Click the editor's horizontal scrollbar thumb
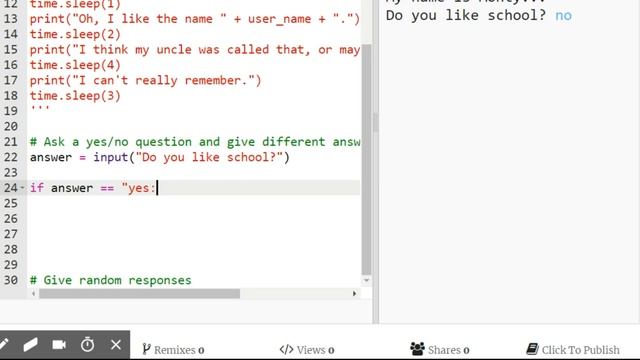Viewport: 640px width, 360px height. (140, 293)
